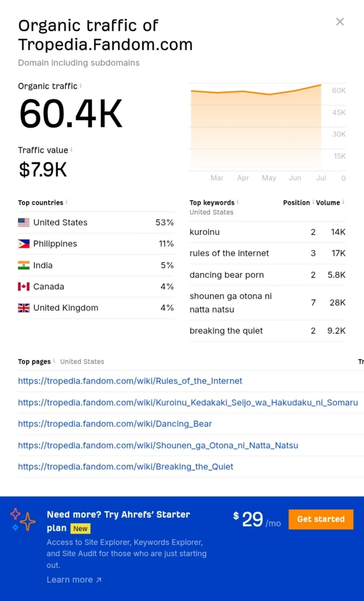Select the Philippines country row
364x601 pixels.
click(95, 244)
